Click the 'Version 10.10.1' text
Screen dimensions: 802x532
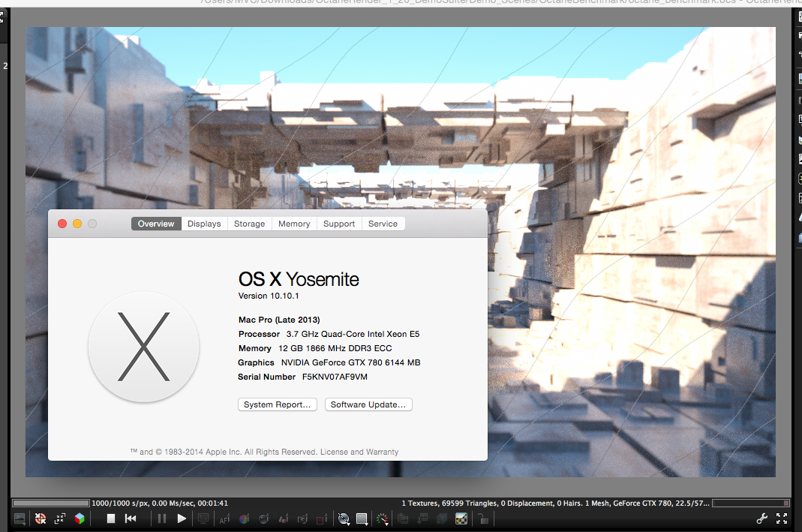coord(269,296)
